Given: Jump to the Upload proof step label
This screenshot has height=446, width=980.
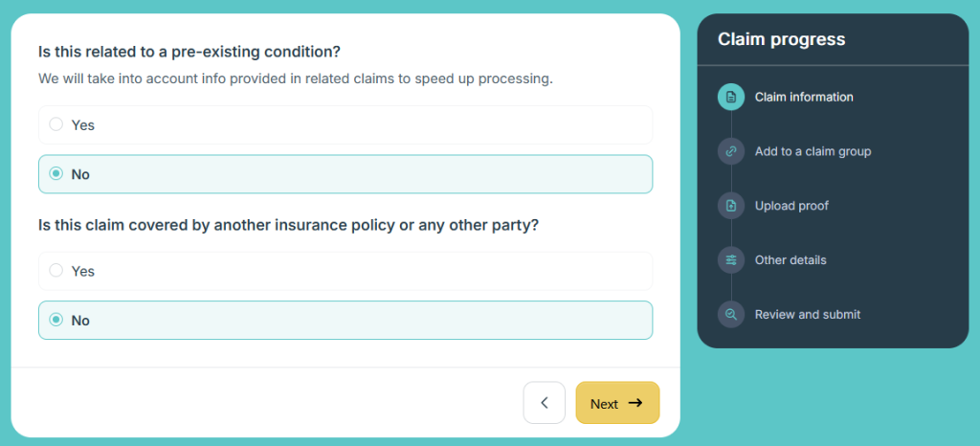Looking at the screenshot, I should [791, 206].
